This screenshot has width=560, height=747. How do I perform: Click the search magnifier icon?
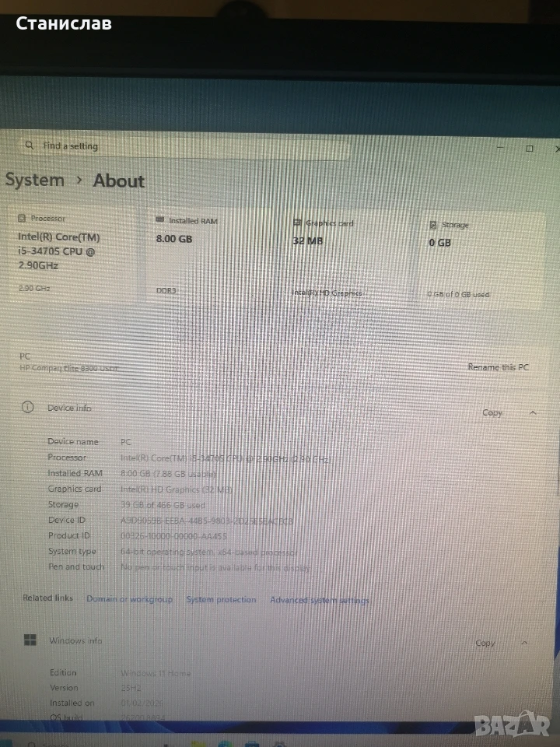pyautogui.click(x=30, y=145)
